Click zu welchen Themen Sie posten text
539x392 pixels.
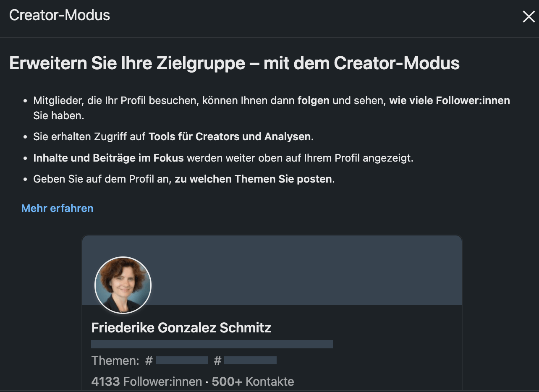[x=254, y=179]
